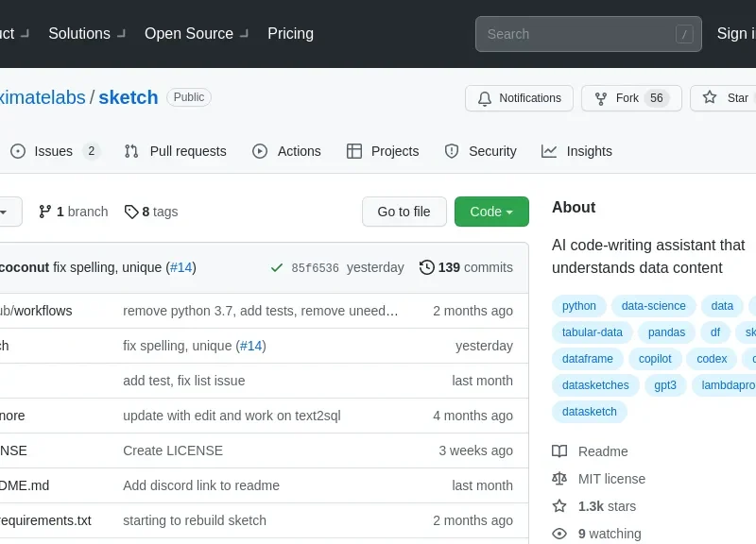Open the 139 commits history
This screenshot has height=544, width=756.
click(x=466, y=267)
